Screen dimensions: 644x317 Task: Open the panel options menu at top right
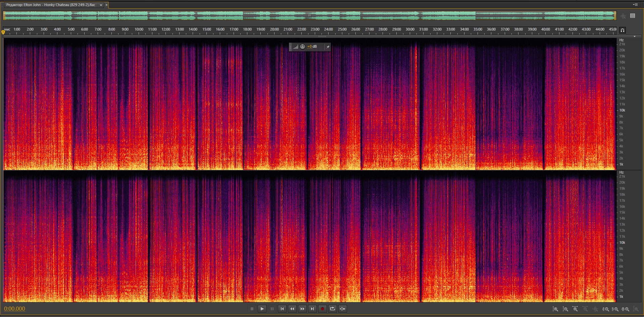tap(635, 5)
